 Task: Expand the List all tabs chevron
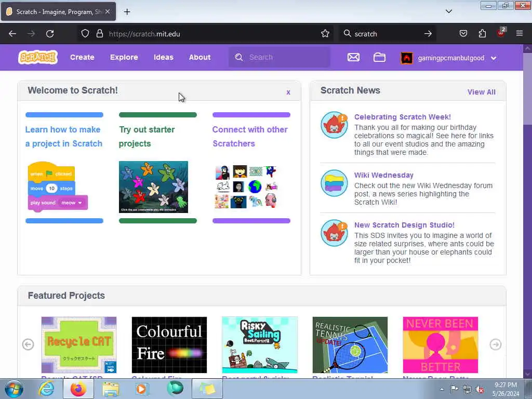[448, 11]
